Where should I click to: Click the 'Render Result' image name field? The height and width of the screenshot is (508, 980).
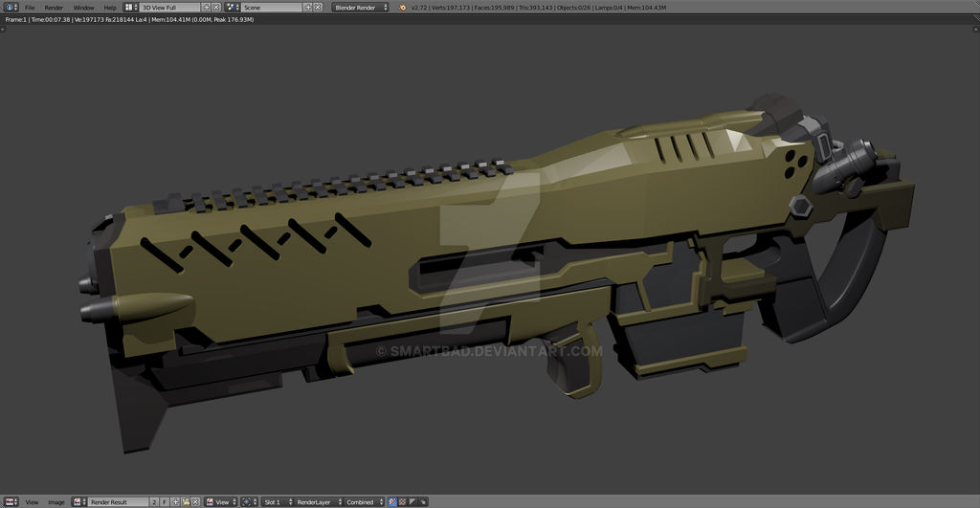(x=118, y=501)
